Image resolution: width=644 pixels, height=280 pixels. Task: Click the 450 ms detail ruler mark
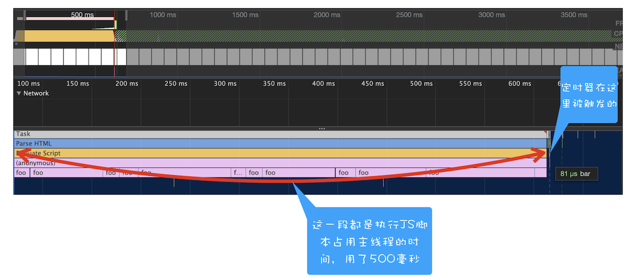pos(372,84)
